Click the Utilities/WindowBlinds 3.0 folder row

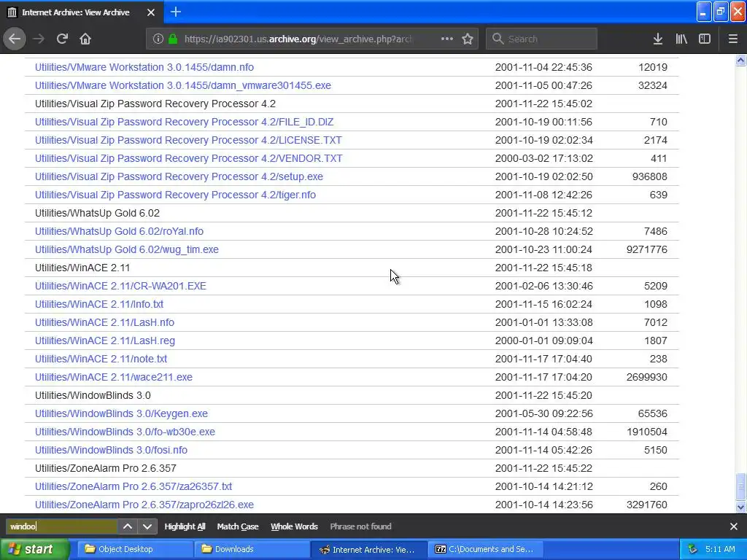tap(352, 395)
